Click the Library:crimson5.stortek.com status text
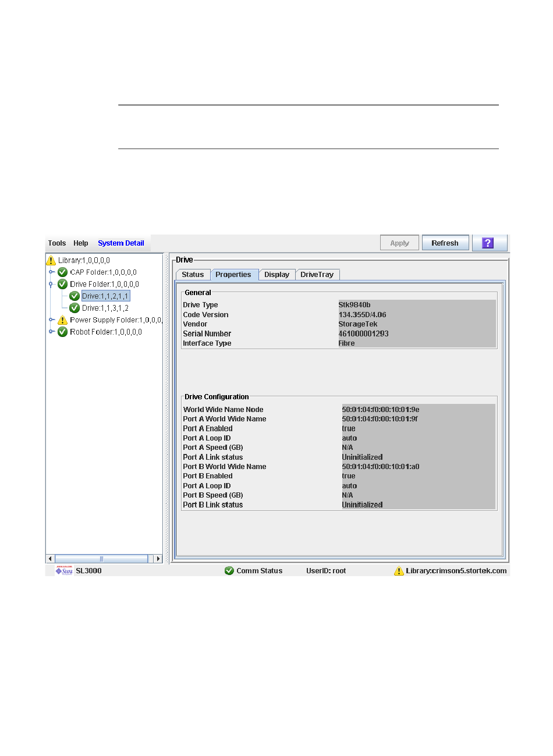The width and height of the screenshot is (553, 756). pyautogui.click(x=456, y=571)
